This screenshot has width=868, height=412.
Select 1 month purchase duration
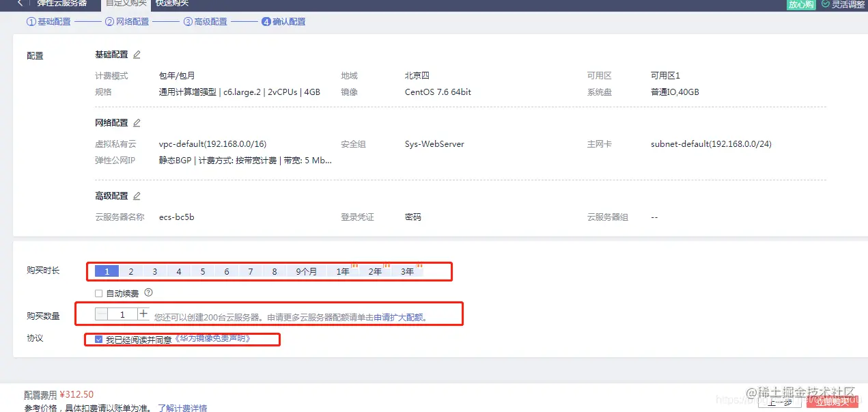107,271
